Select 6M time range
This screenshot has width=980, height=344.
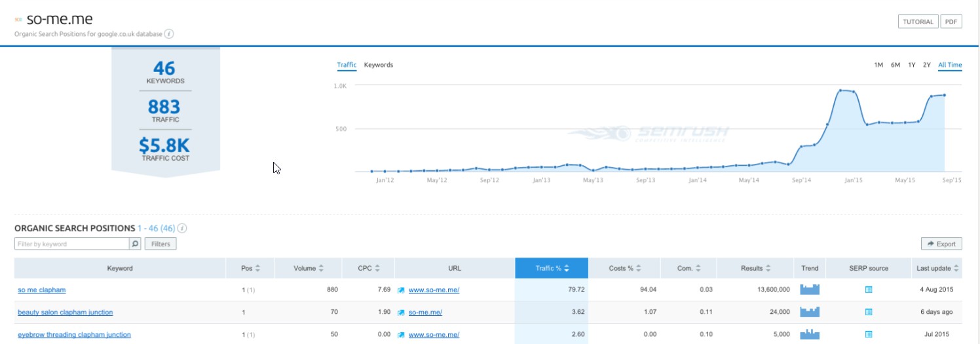pyautogui.click(x=895, y=65)
